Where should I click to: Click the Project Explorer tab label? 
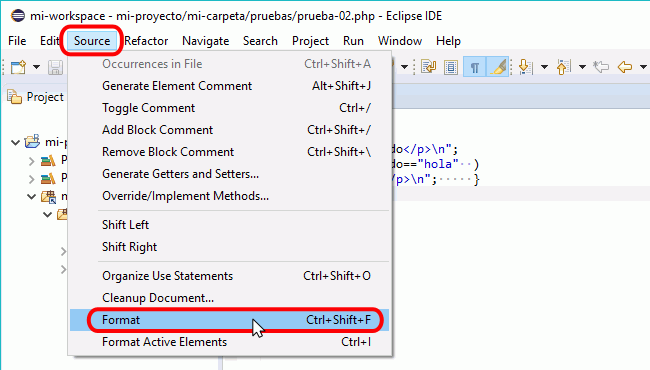(45, 97)
